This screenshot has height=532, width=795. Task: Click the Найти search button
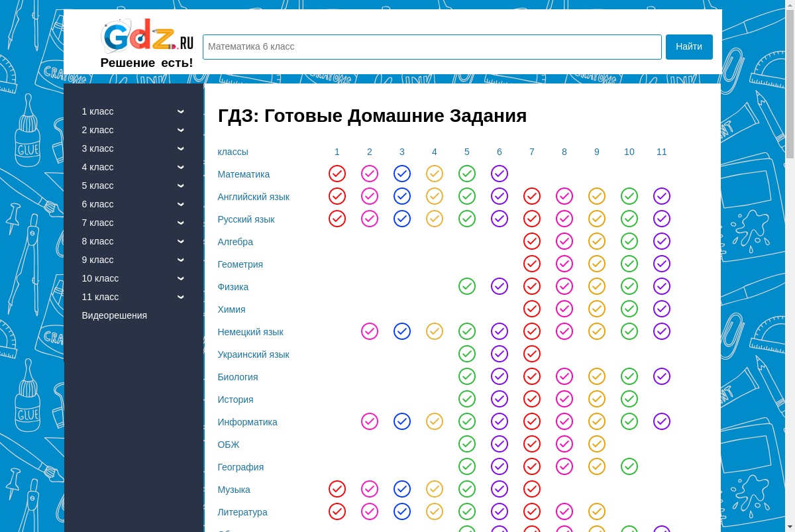(x=689, y=47)
